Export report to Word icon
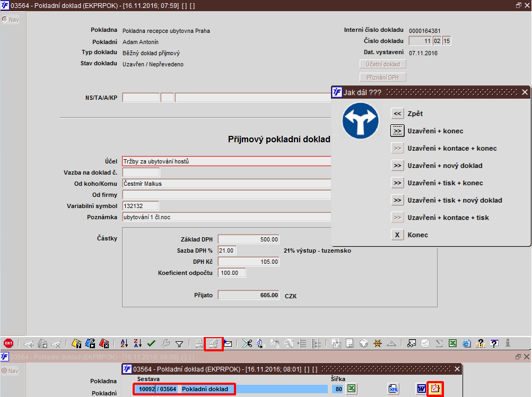This screenshot has width=532, height=397. 421,389
